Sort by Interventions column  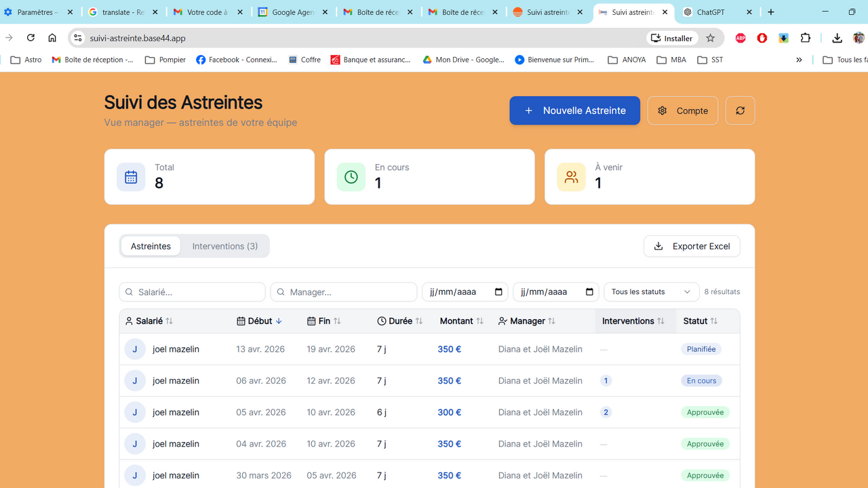[633, 321]
